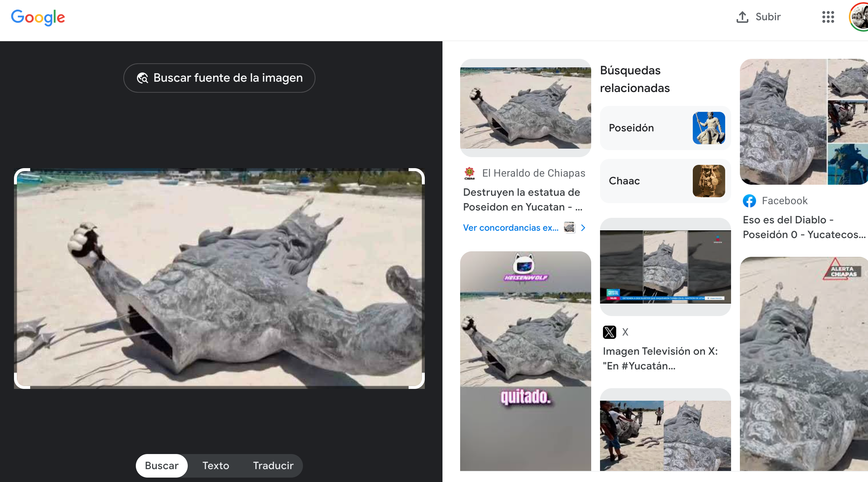Click the Google logo

click(x=38, y=17)
